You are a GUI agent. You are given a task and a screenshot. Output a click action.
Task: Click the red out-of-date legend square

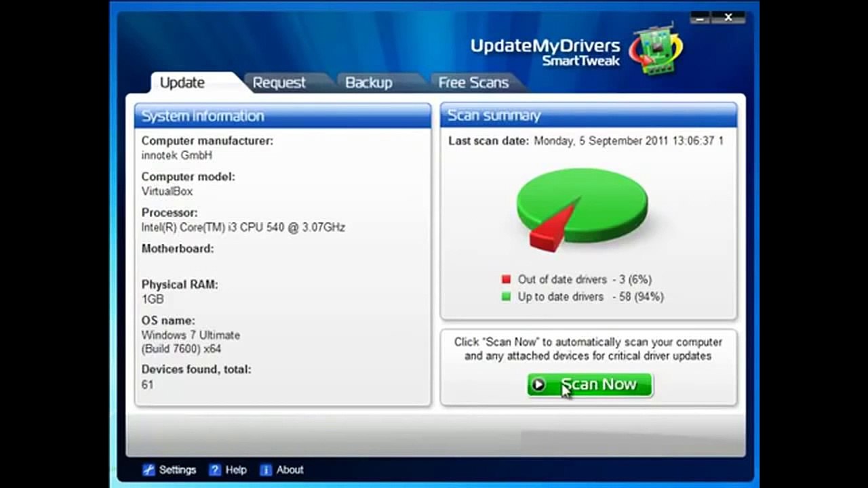(x=506, y=279)
